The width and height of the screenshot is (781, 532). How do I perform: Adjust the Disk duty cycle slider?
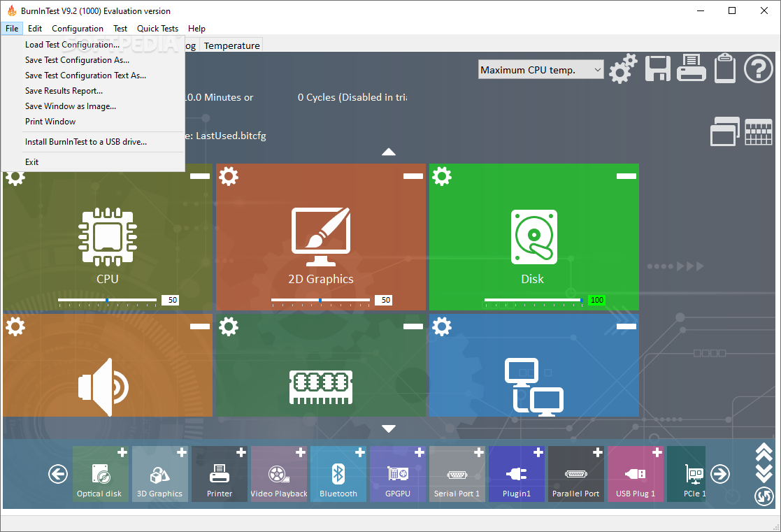(x=533, y=301)
